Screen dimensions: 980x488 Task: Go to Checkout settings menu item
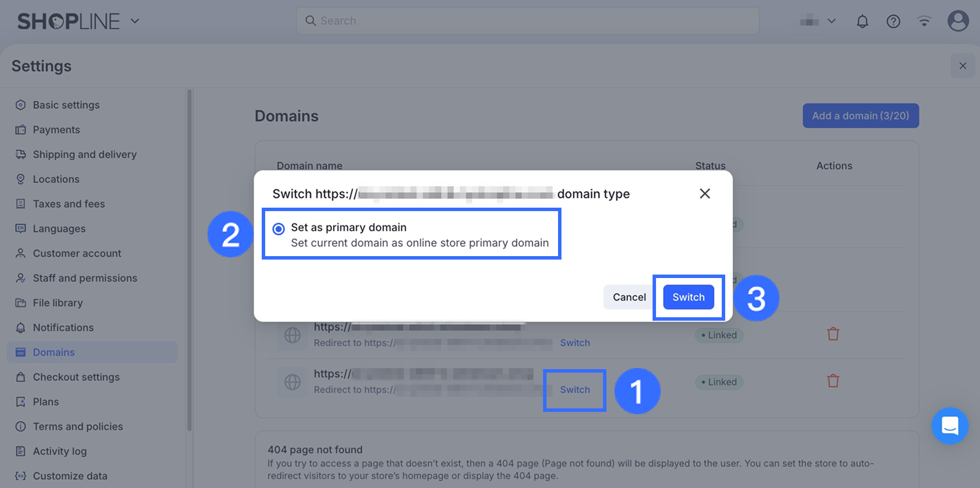click(x=76, y=377)
